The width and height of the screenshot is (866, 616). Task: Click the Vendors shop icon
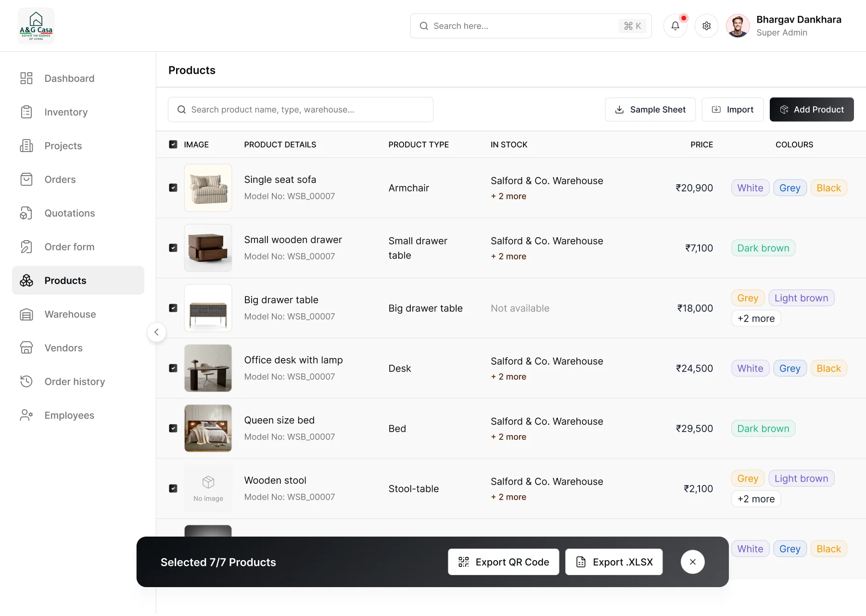26,348
